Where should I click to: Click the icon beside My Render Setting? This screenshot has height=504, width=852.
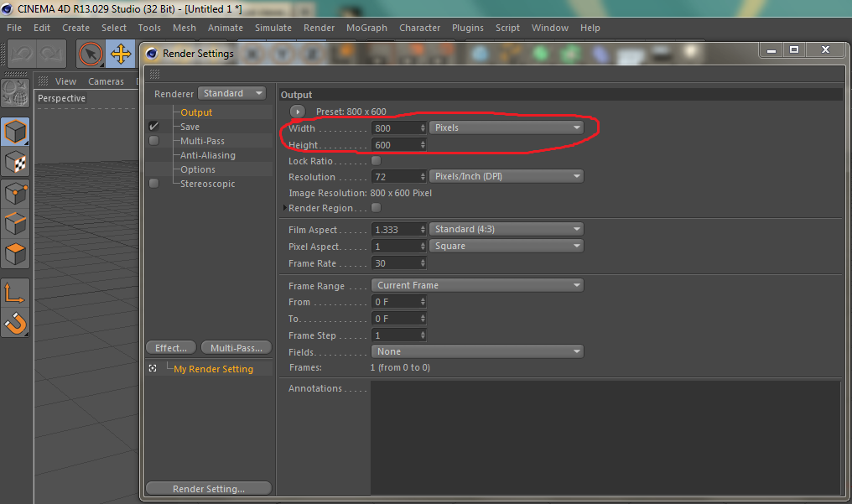tap(153, 368)
